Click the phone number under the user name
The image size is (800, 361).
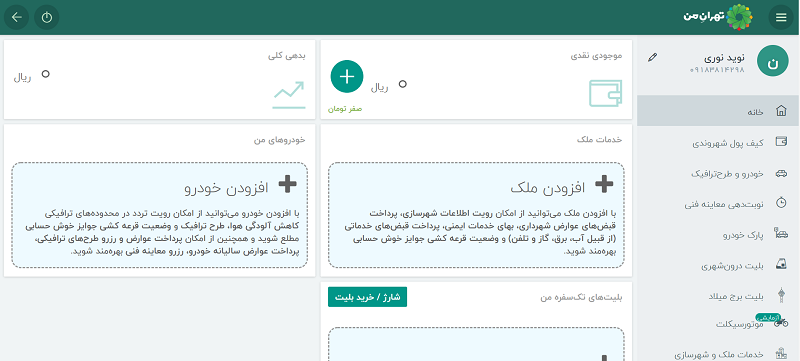717,70
